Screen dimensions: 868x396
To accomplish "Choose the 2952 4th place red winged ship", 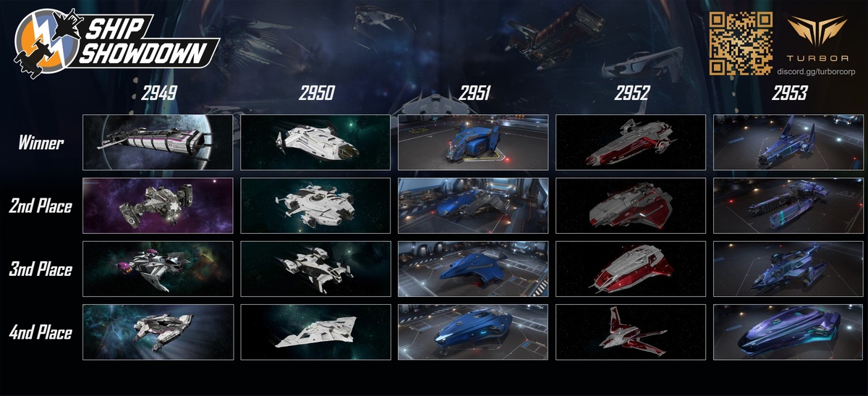I will click(x=631, y=332).
